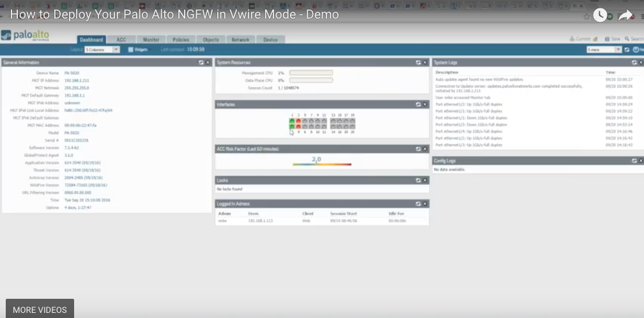This screenshot has width=644, height=318.
Task: Click the MORE VIDEOS button
Action: point(40,310)
